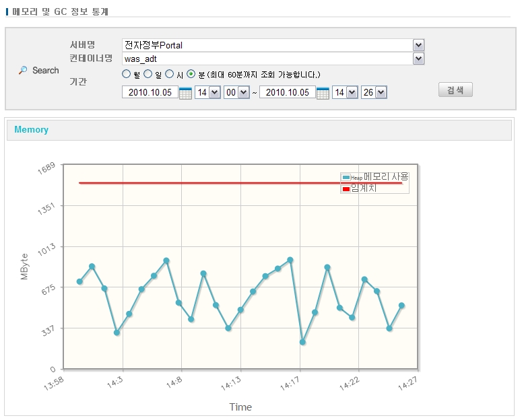Click the teal Heap 메모리 사용 legend swatch
Image resolution: width=522 pixels, height=420 pixels.
click(x=346, y=177)
